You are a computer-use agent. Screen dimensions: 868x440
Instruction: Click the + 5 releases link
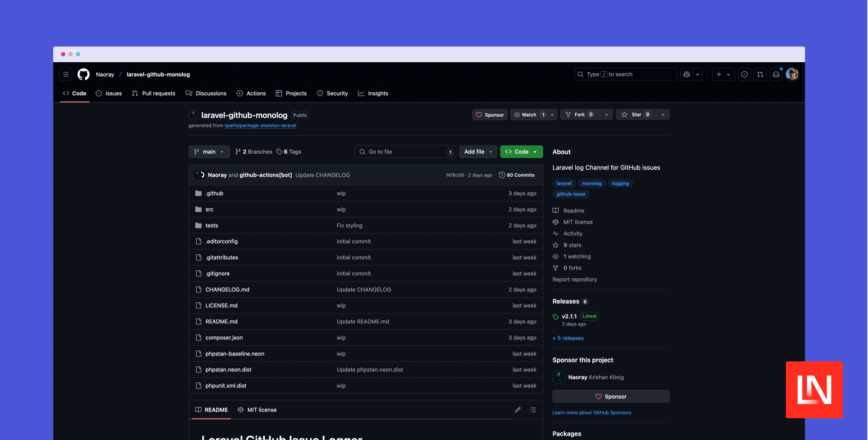pyautogui.click(x=567, y=338)
